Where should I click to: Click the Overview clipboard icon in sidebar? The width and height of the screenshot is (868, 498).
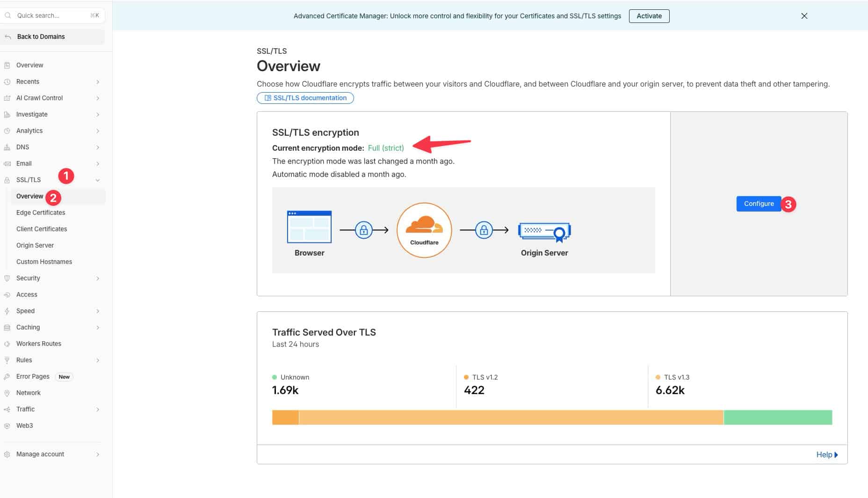click(x=7, y=65)
